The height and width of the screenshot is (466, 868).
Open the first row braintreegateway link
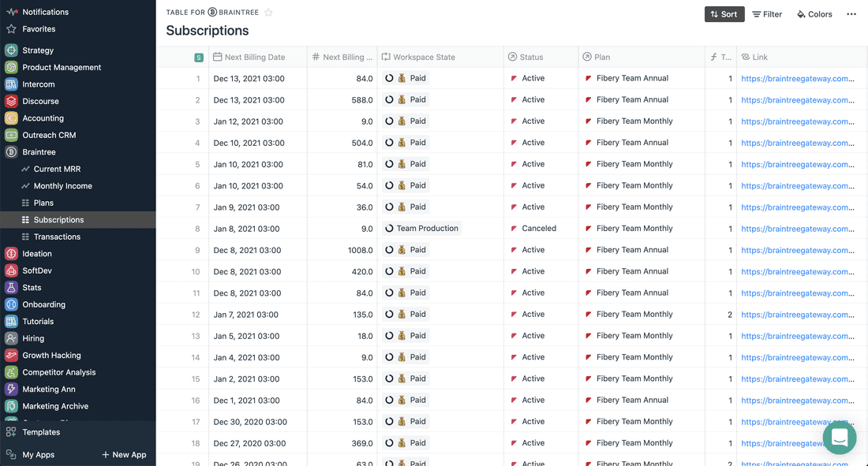797,79
